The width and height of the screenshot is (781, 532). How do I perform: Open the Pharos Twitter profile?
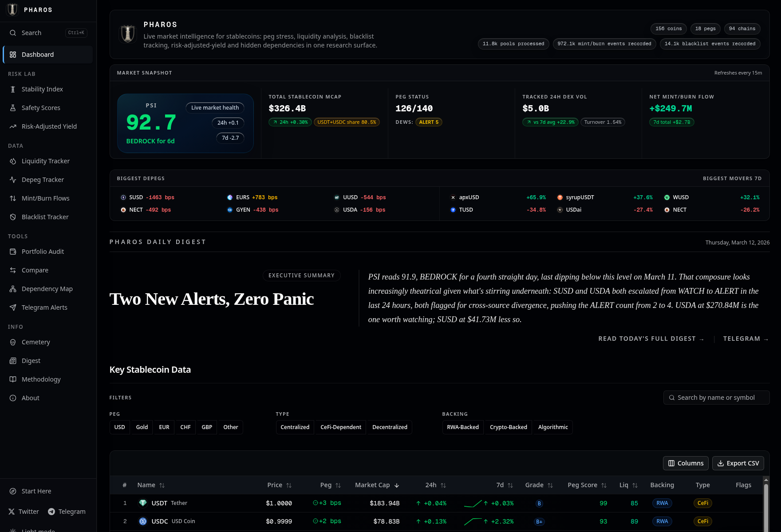click(x=28, y=511)
